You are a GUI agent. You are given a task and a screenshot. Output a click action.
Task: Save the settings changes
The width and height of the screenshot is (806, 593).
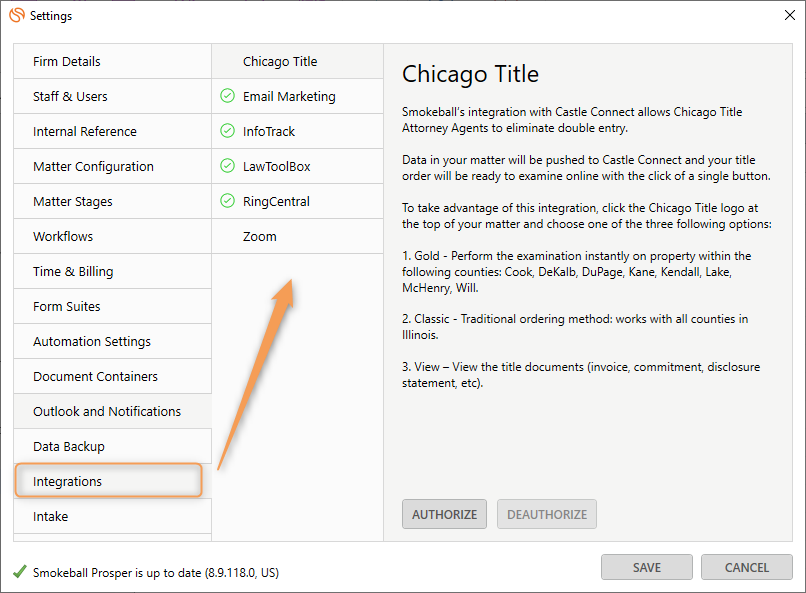point(647,567)
